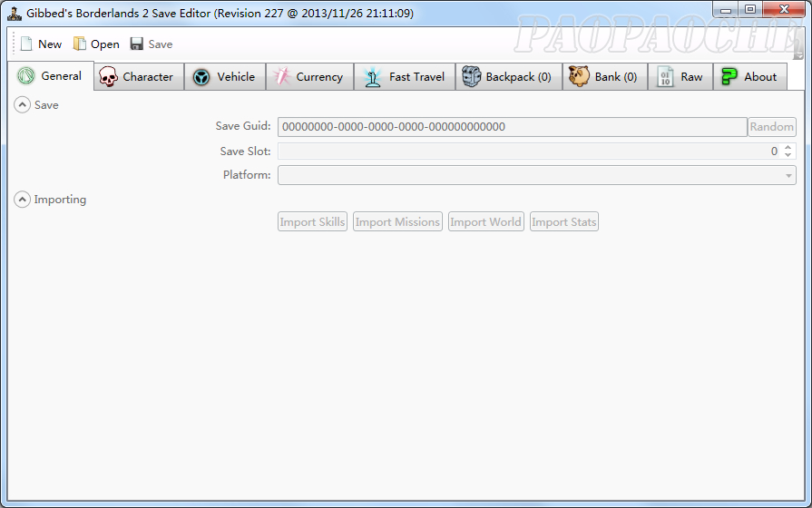Maximize the Save Editor window
This screenshot has height=508, width=812.
pyautogui.click(x=750, y=9)
